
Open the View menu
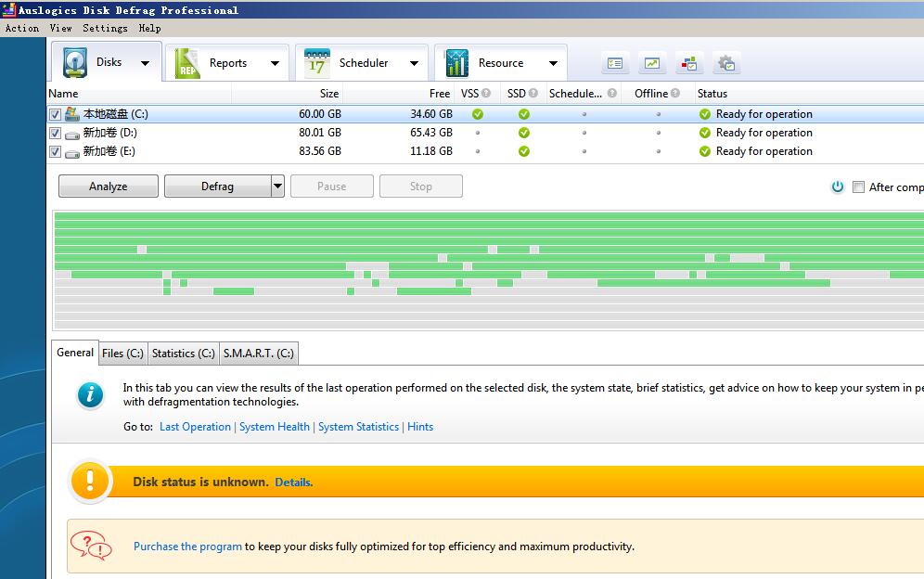click(60, 28)
